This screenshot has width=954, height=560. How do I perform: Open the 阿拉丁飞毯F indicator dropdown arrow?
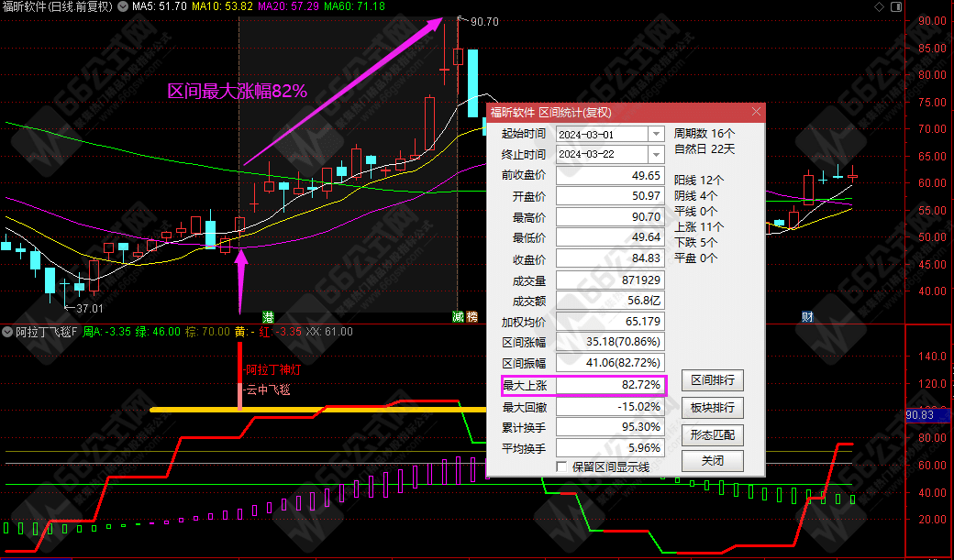tap(7, 332)
